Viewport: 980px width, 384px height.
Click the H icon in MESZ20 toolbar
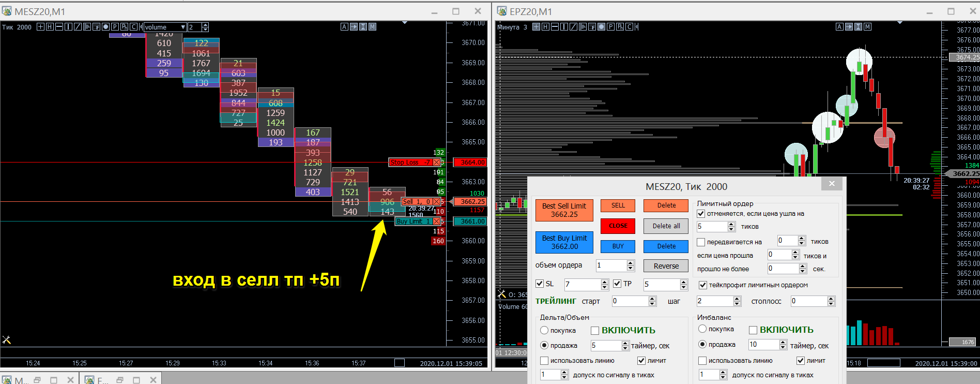50,27
